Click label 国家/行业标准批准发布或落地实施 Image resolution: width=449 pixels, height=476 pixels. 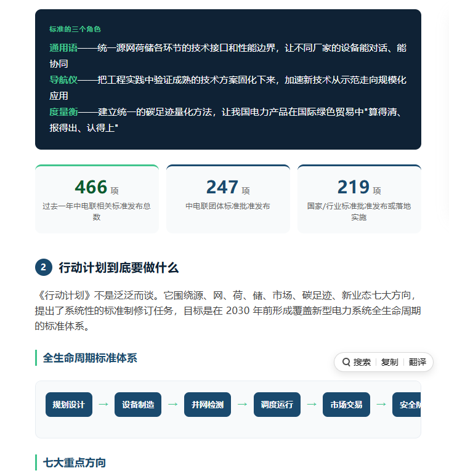coord(359,212)
